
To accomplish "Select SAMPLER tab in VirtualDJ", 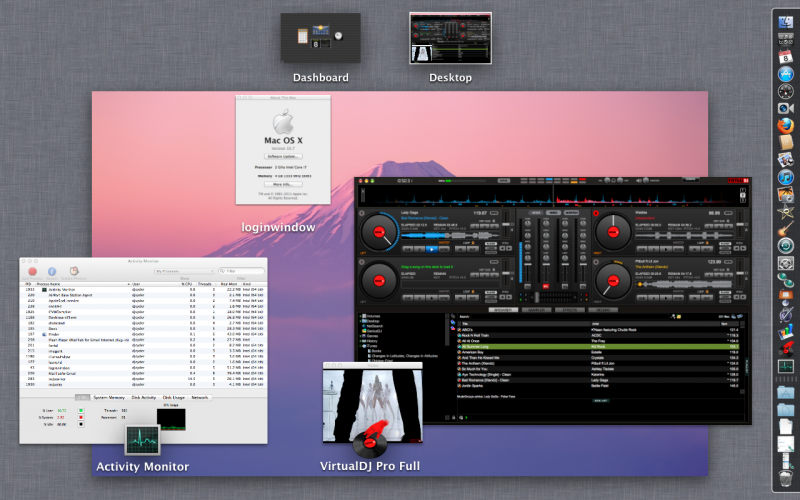I will click(537, 310).
